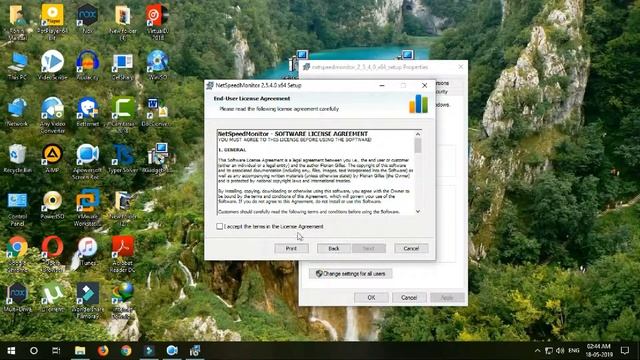
Task: Select the Google Chrome desktop shortcut
Action: 17,255
